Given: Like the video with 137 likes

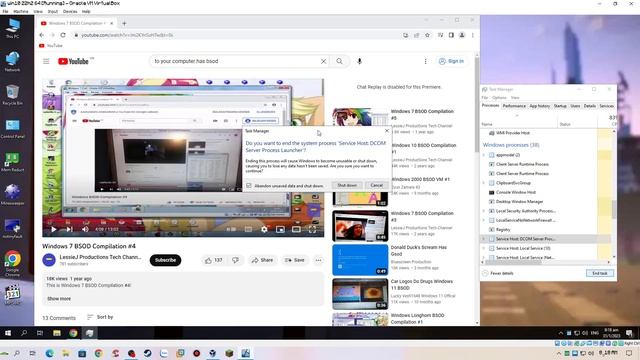Looking at the screenshot, I should [213, 260].
